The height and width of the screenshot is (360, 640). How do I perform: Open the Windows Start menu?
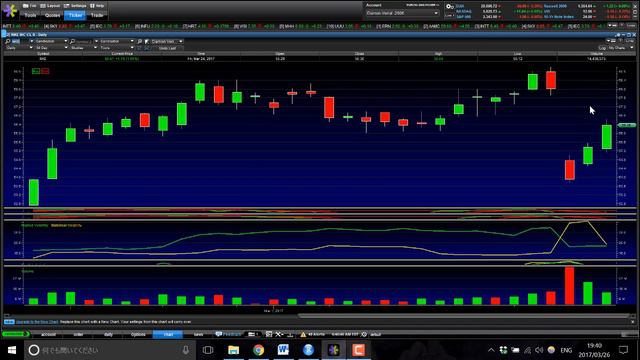pyautogui.click(x=11, y=350)
